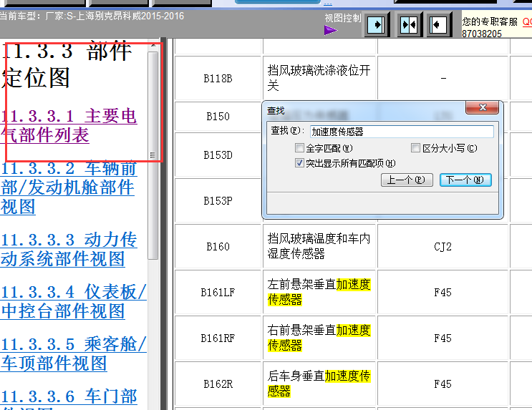
Task: Click the collapse-left view control icon
Action: (439, 25)
